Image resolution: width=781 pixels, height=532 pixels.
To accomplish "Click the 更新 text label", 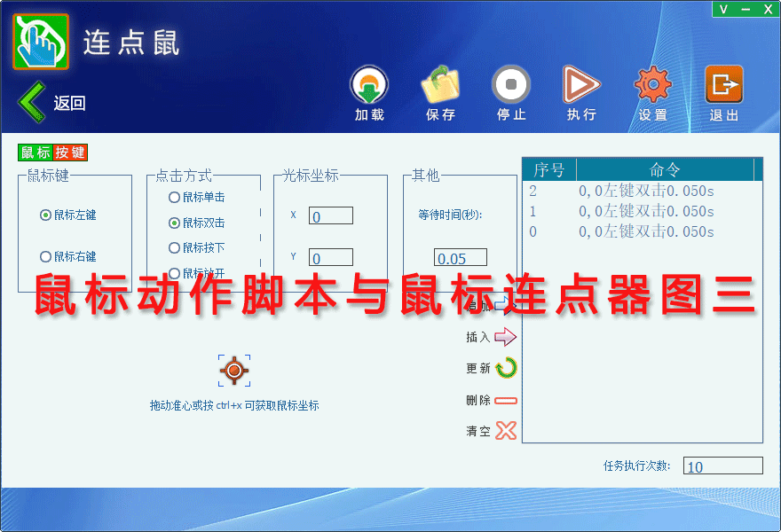I will tap(478, 368).
